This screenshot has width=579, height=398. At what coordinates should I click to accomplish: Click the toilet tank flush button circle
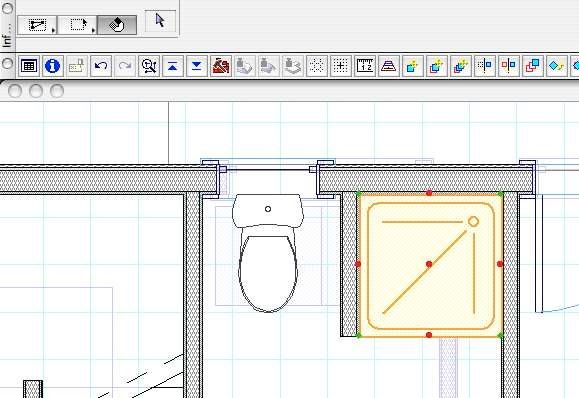tap(268, 209)
